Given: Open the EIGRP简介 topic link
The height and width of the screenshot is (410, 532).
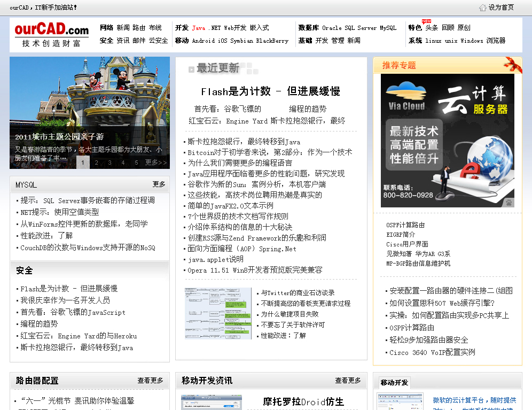Looking at the screenshot, I should point(401,234).
